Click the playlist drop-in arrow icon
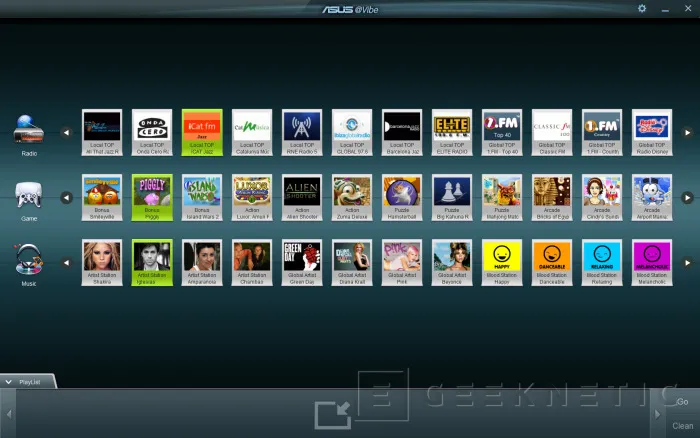The height and width of the screenshot is (438, 700). (333, 414)
